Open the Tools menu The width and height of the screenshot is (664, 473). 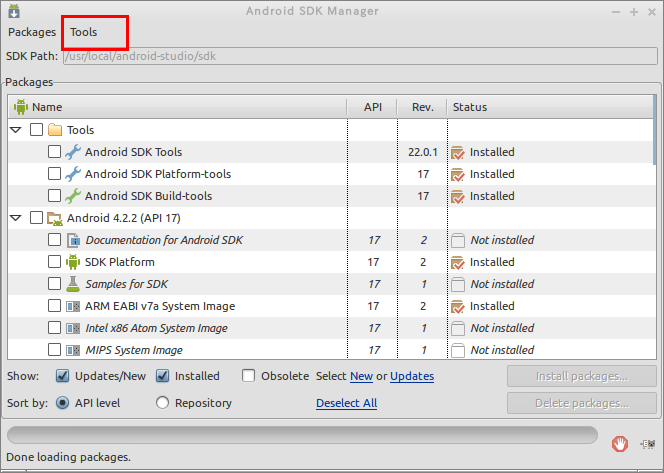tap(83, 32)
